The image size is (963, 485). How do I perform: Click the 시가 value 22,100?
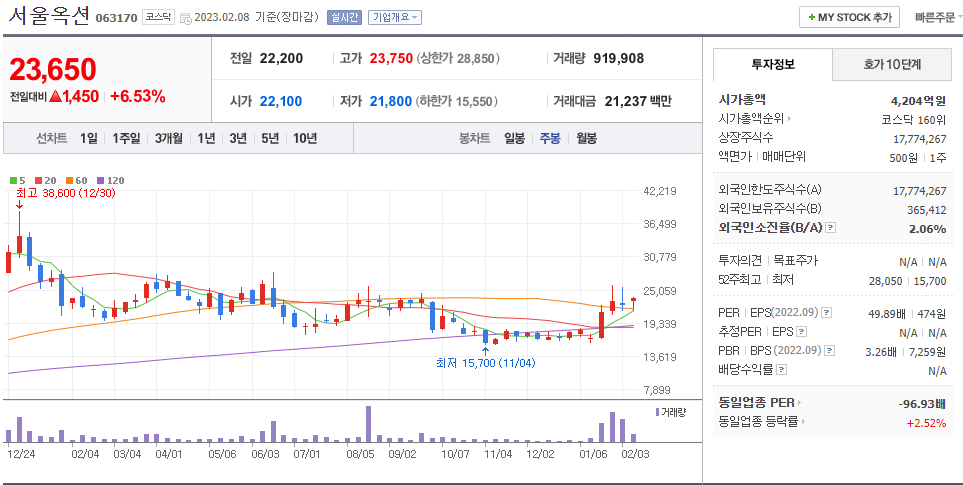281,101
